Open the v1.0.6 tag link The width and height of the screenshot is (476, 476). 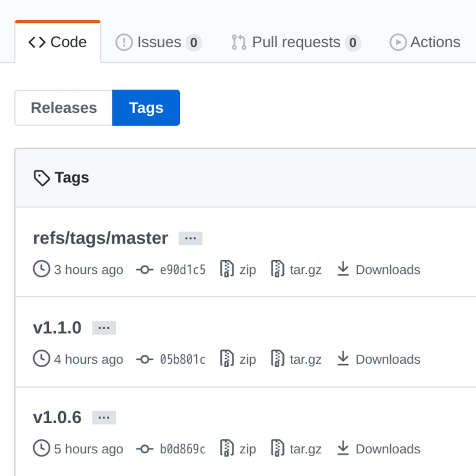tap(57, 417)
